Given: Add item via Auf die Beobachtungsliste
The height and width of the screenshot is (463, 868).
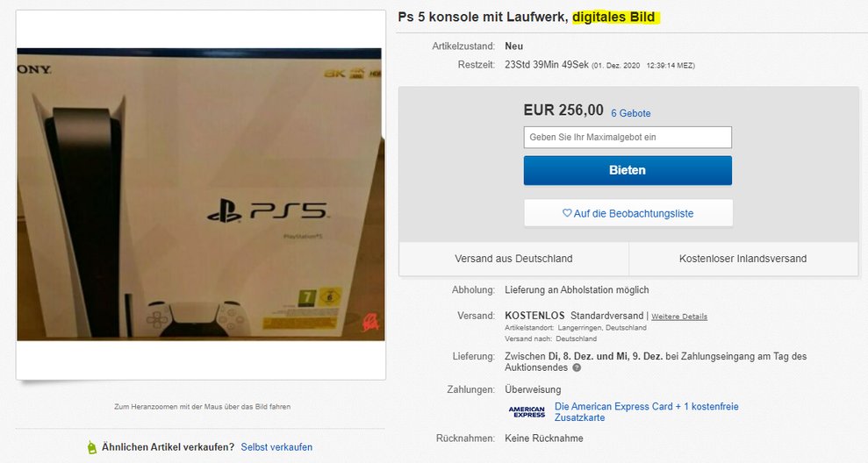Looking at the screenshot, I should [628, 213].
